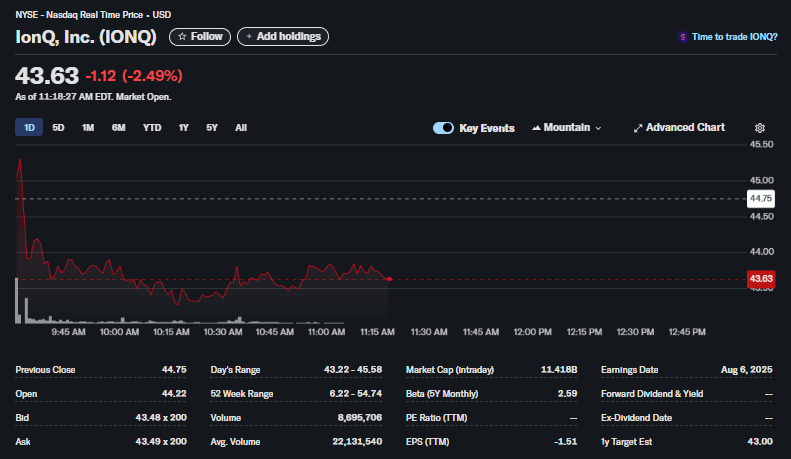Click the NYSE - Nasdaq Real Time Price header
The width and height of the screenshot is (791, 459).
(x=93, y=15)
